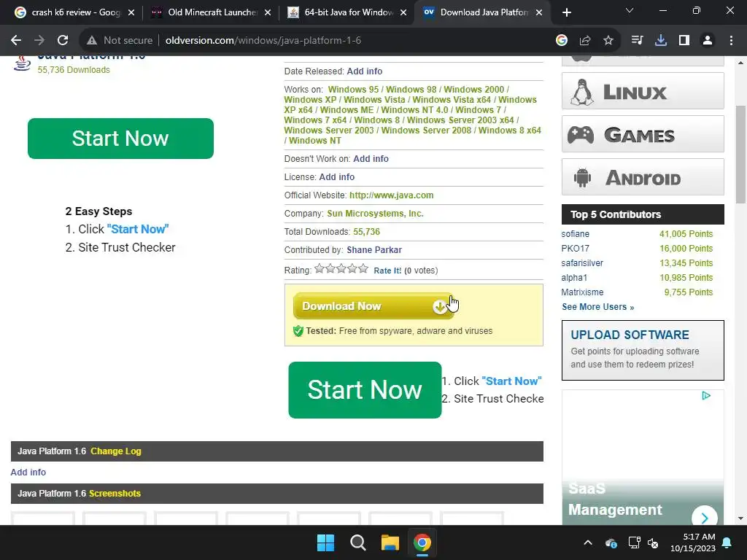The height and width of the screenshot is (560, 747).
Task: Open contributor alpha1 profile
Action: click(x=574, y=278)
